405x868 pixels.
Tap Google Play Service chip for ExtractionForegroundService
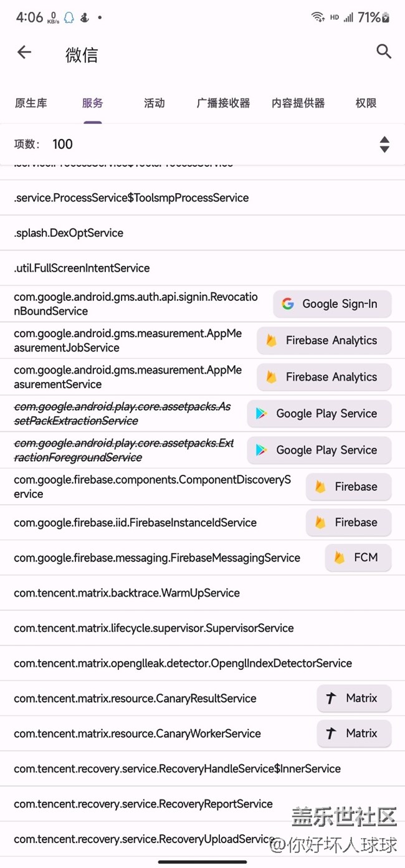coord(319,451)
